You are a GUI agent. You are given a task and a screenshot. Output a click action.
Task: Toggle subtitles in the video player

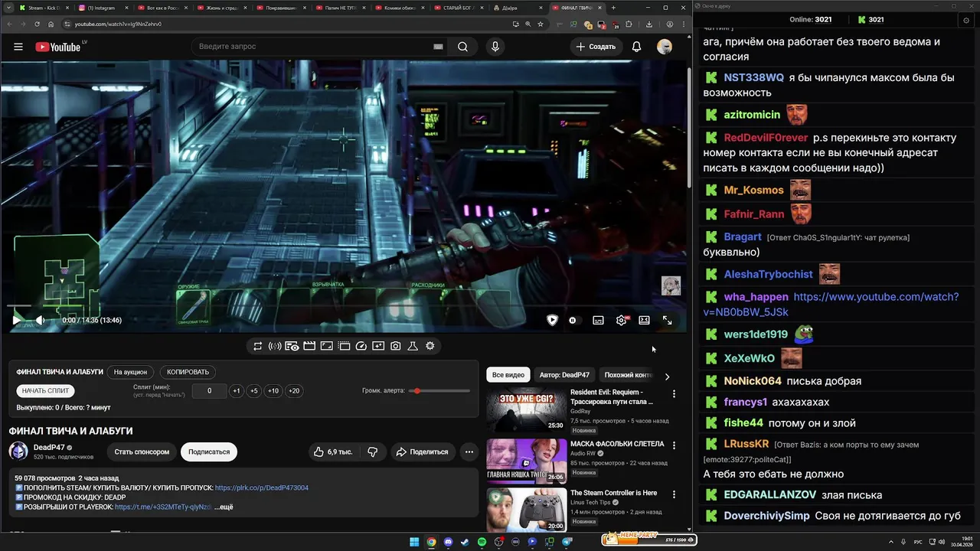[x=598, y=320]
